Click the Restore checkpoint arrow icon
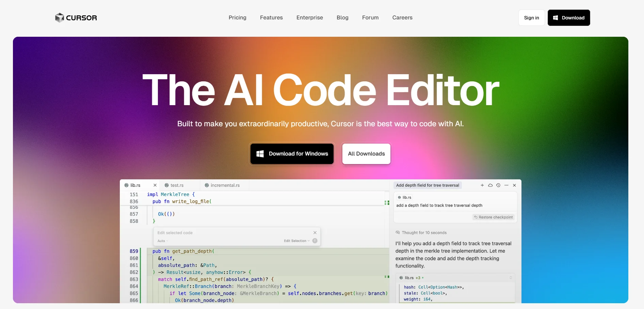The width and height of the screenshot is (644, 309). pyautogui.click(x=476, y=217)
